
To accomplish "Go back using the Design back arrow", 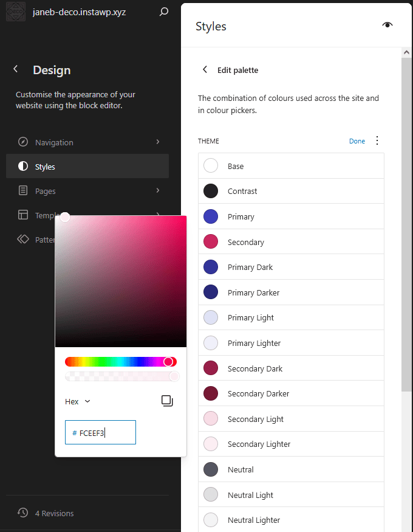I will point(16,69).
